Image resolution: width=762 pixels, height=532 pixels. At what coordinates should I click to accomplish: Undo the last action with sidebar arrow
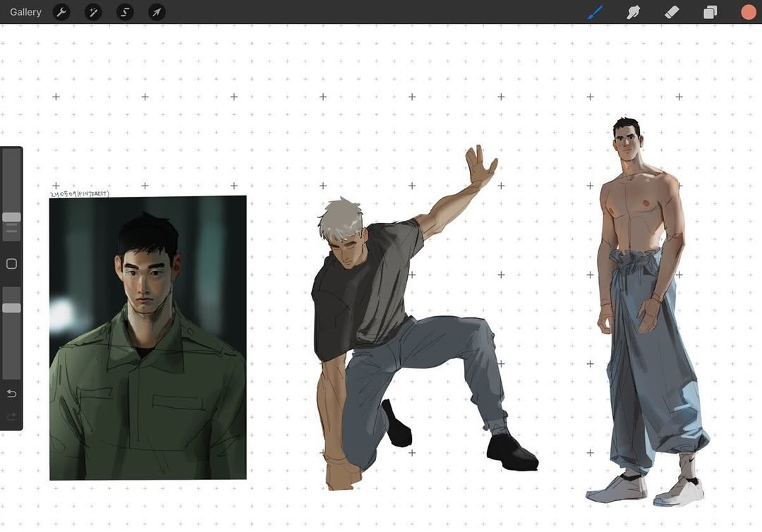(x=11, y=393)
